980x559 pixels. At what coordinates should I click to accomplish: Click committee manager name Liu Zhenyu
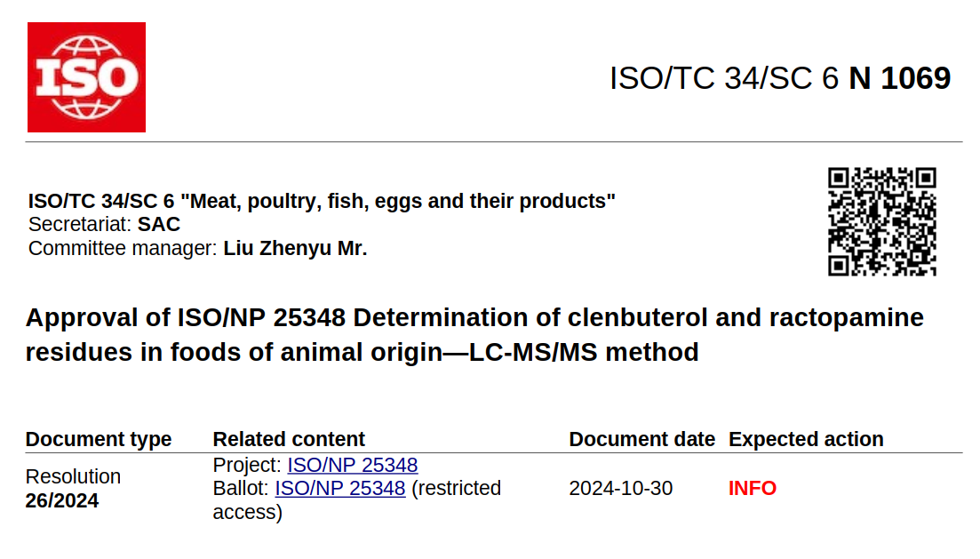(x=295, y=248)
